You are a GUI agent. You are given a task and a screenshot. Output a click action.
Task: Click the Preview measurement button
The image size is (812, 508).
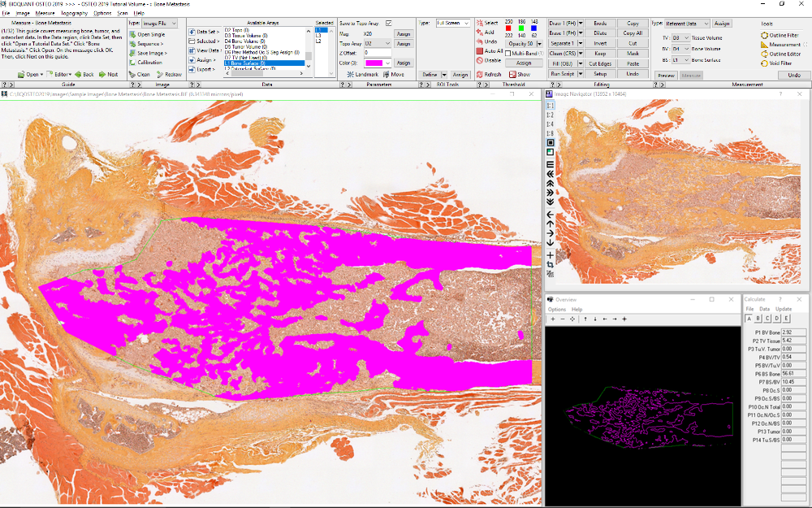pyautogui.click(x=666, y=75)
